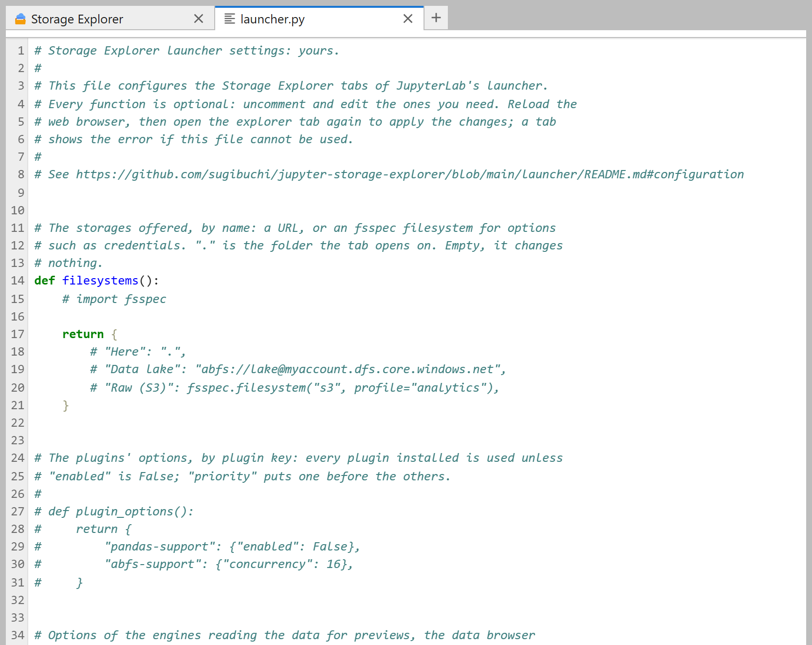Switch to the Storage Explorer tab
The width and height of the screenshot is (812, 645).
(x=110, y=19)
